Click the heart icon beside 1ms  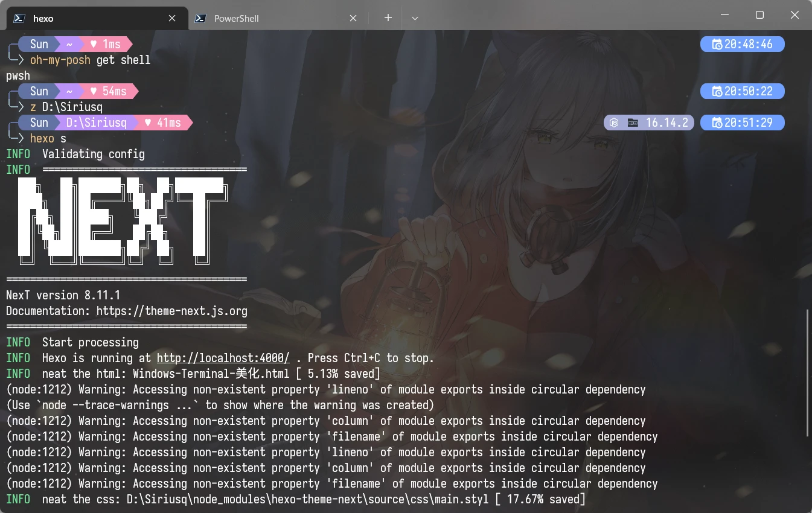(94, 44)
